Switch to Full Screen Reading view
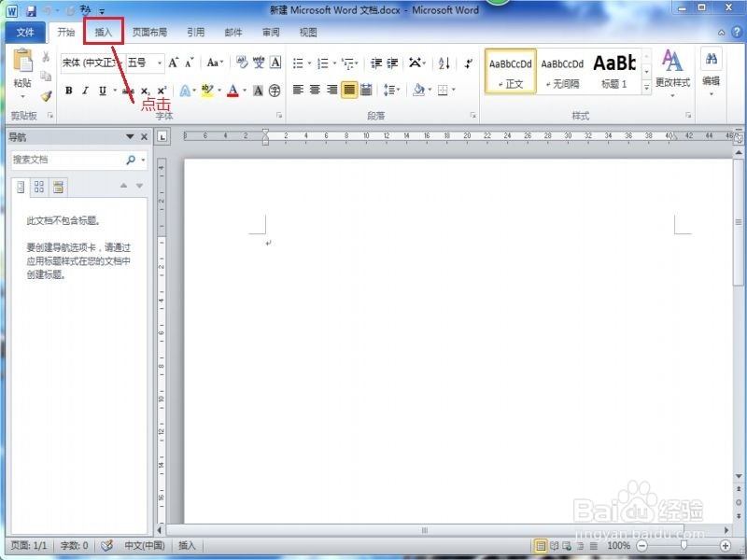Screen dimensions: 747x560 [x=554, y=546]
